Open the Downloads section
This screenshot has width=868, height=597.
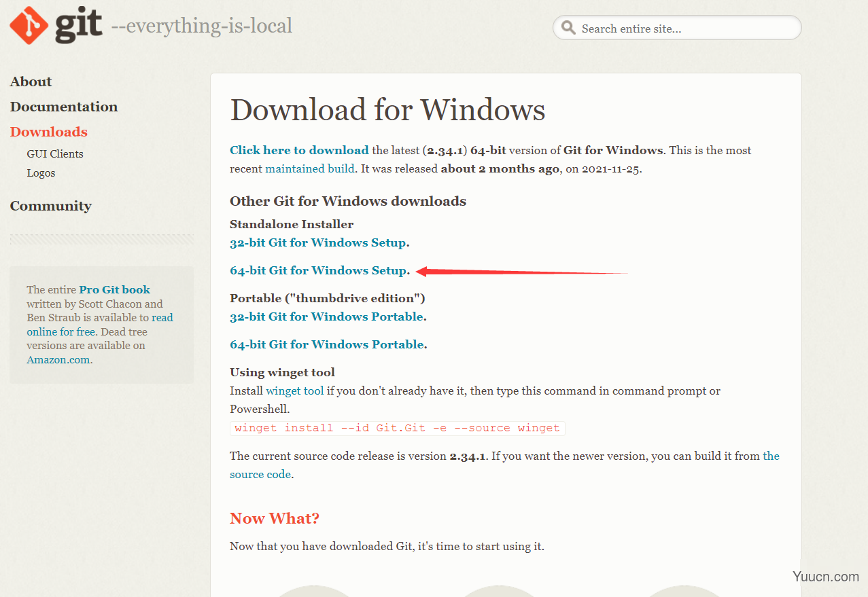tap(49, 132)
